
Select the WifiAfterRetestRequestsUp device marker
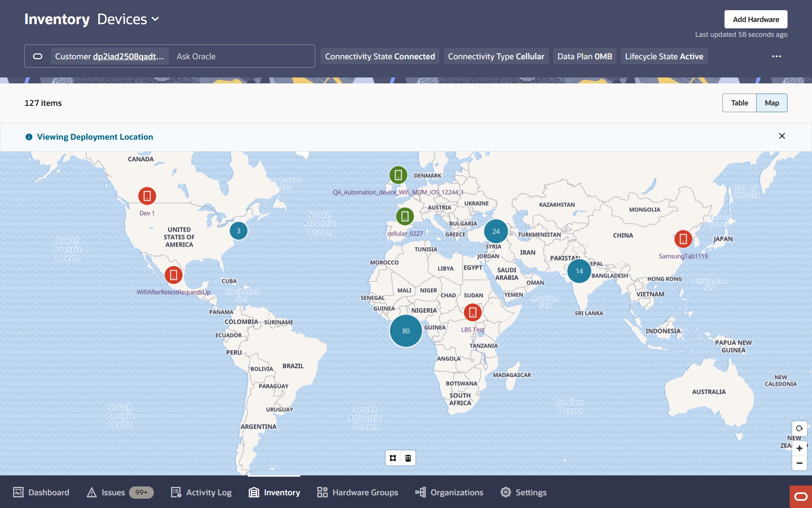point(173,275)
